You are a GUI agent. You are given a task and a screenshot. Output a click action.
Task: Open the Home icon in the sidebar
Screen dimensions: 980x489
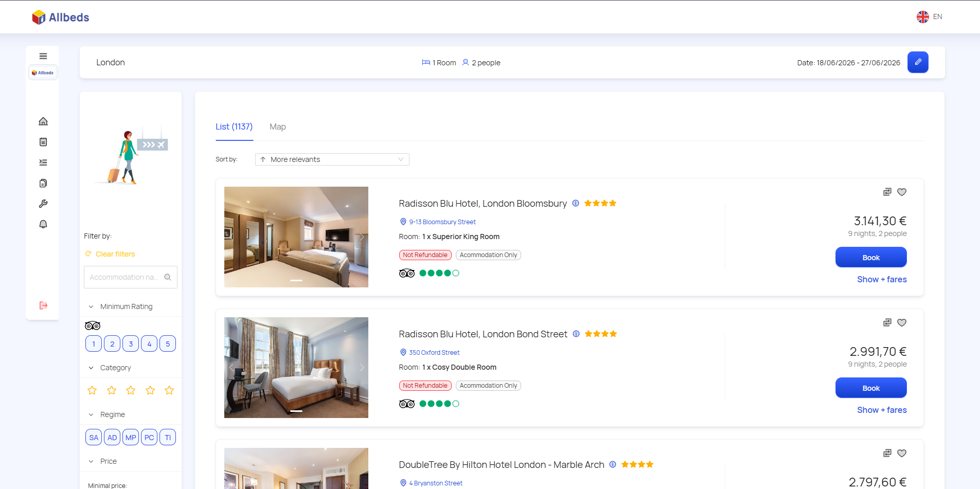43,121
